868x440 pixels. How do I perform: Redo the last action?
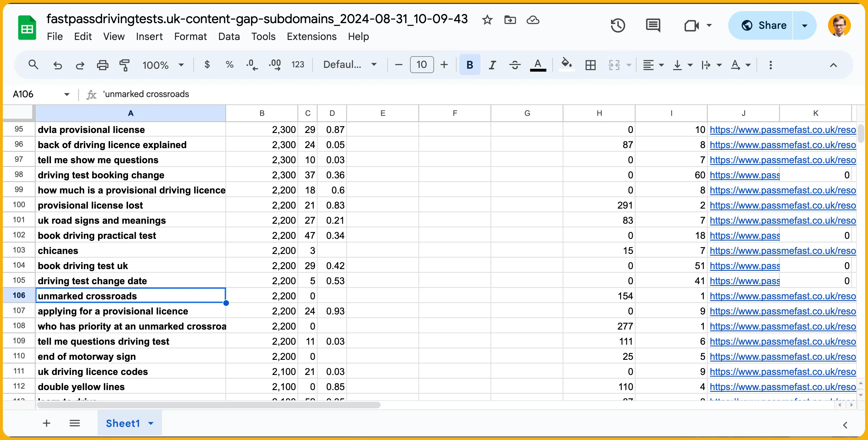pyautogui.click(x=80, y=65)
